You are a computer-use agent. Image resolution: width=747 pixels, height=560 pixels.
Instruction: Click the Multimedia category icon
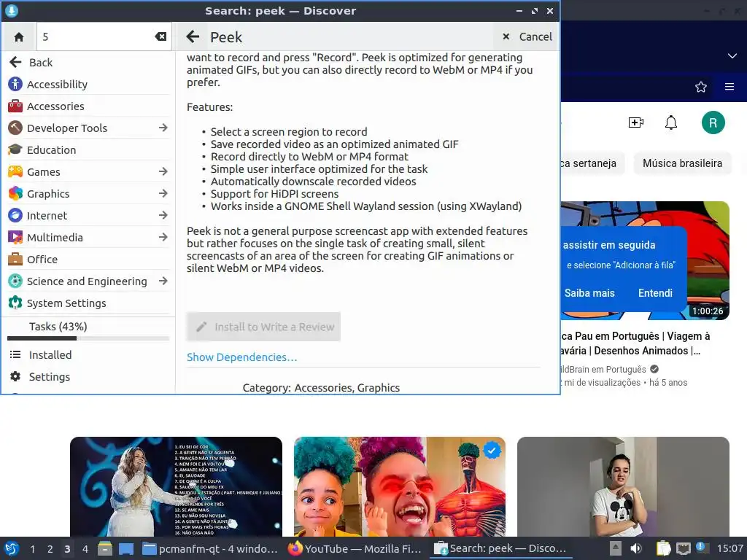coord(15,237)
